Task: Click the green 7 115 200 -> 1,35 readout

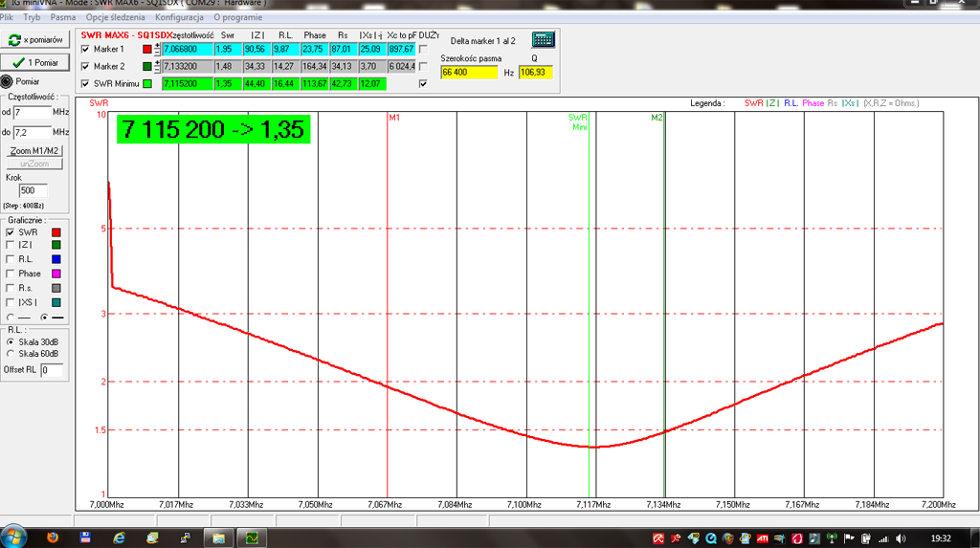Action: (x=213, y=129)
